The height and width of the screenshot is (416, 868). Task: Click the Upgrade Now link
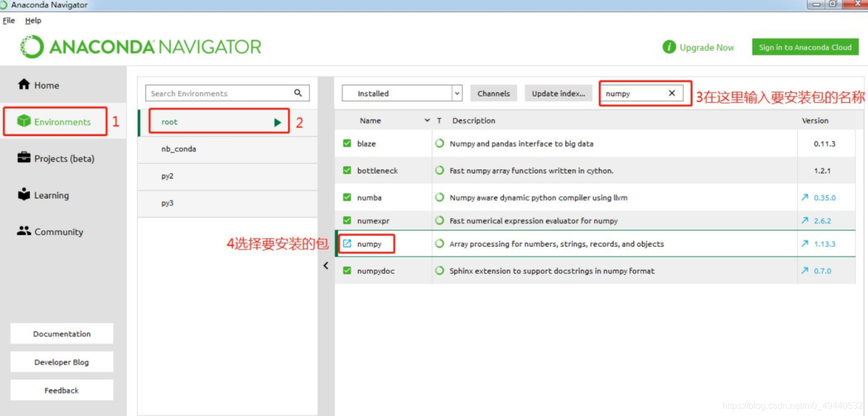point(707,48)
